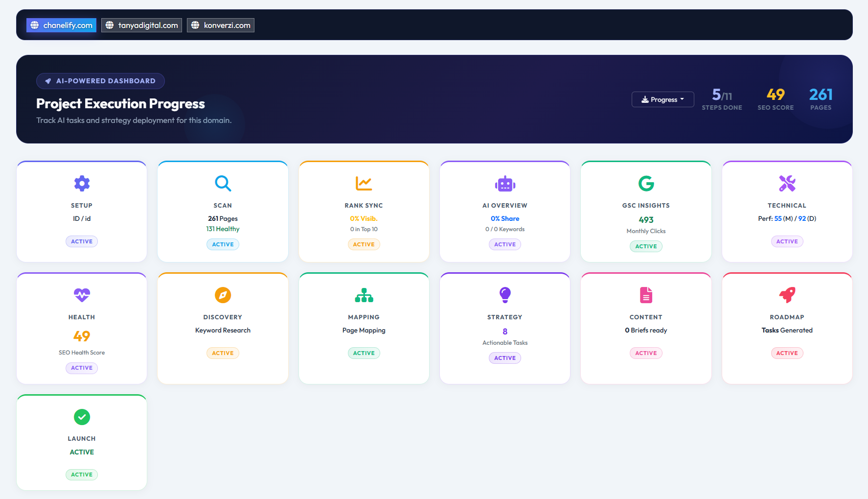Click the AI-Powered Dashboard badge
Viewport: 868px width, 499px height.
pyautogui.click(x=100, y=81)
